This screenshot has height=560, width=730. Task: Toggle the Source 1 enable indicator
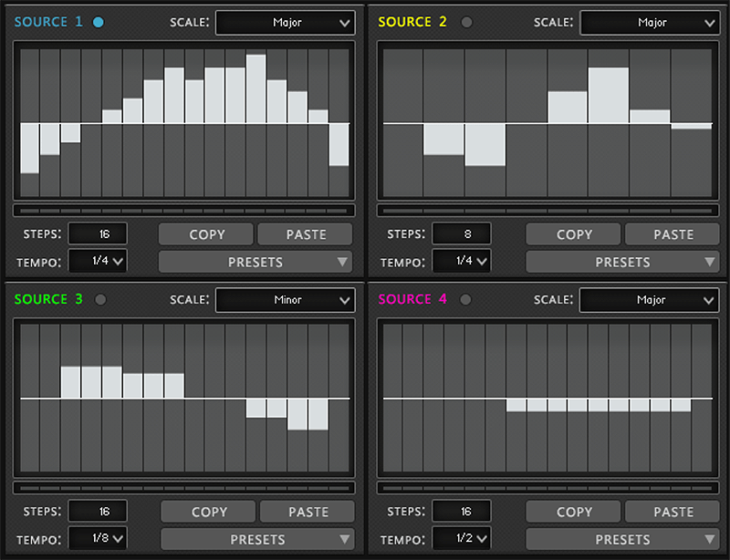99,22
